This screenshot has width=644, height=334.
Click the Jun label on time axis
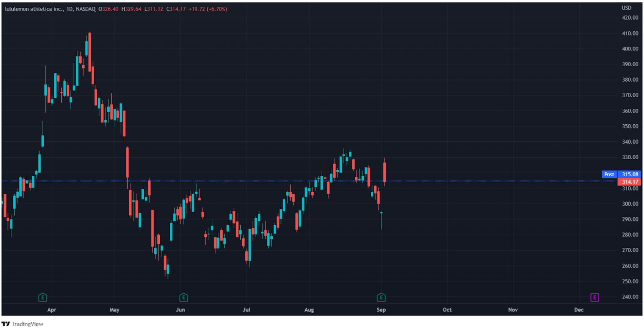pos(180,310)
